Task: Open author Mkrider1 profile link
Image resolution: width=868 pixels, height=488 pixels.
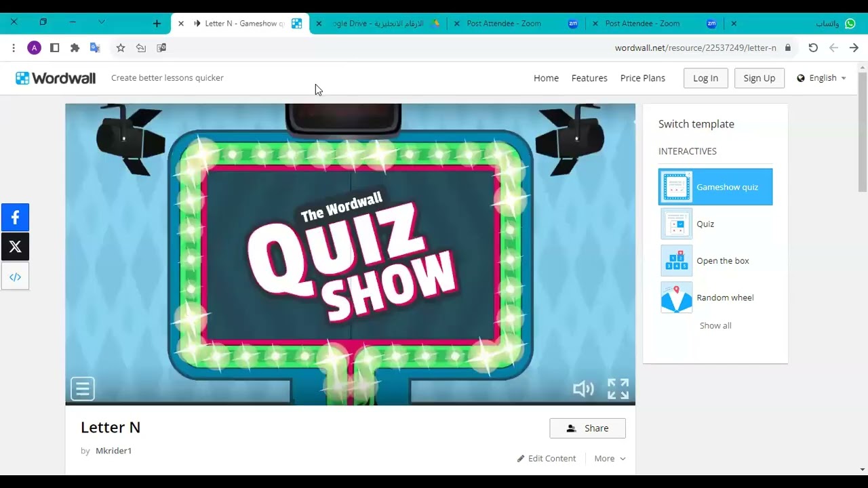Action: [x=113, y=451]
